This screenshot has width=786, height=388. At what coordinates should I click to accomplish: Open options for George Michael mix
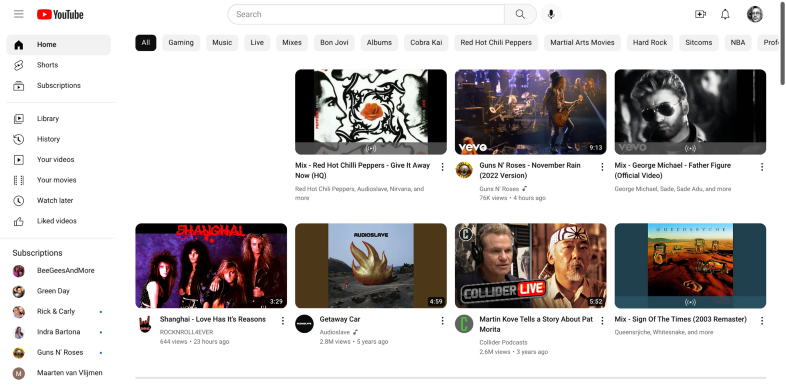coord(761,167)
